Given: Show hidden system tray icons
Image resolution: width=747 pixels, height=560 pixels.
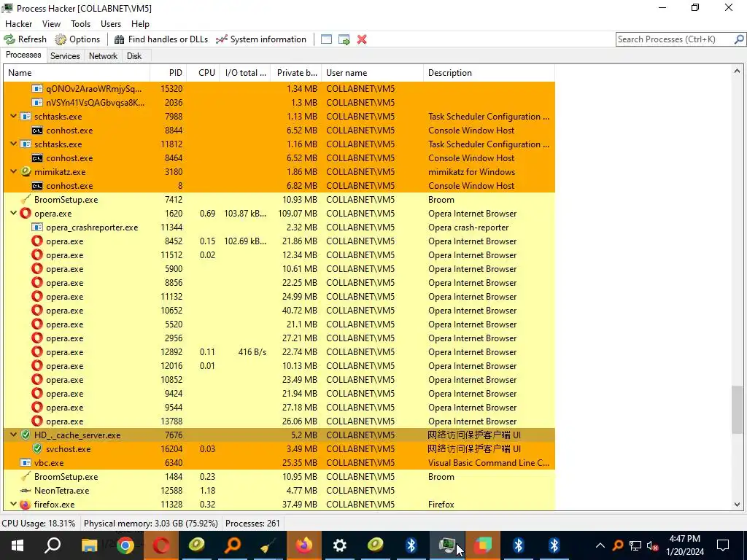Looking at the screenshot, I should [600, 545].
